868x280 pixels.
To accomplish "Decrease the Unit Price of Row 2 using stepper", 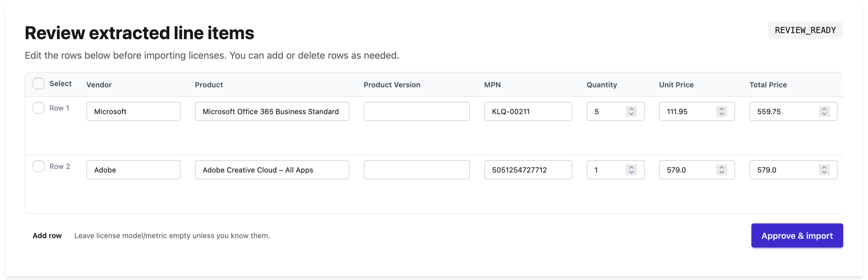I will pos(722,172).
